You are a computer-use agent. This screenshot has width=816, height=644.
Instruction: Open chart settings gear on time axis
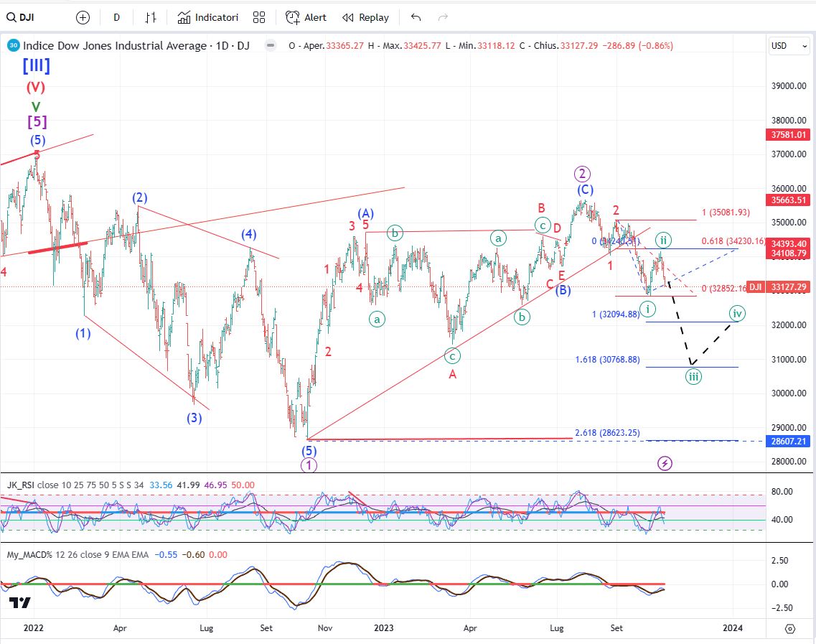pos(790,629)
